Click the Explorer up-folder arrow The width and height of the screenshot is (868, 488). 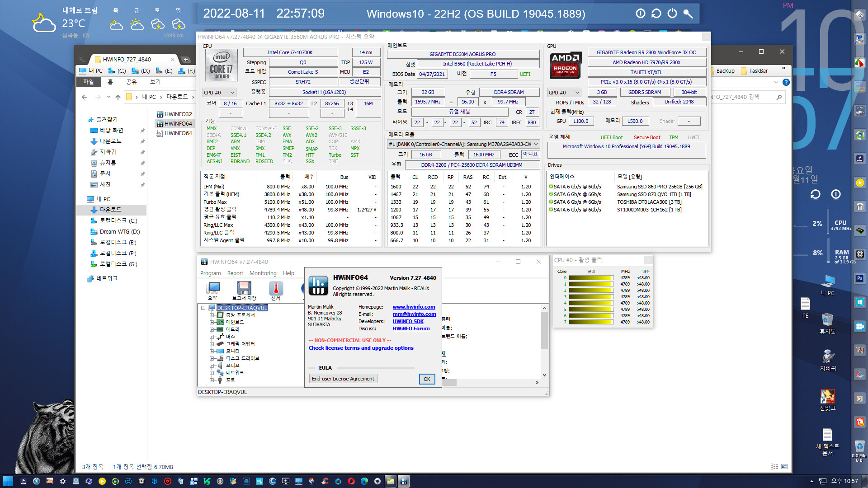pyautogui.click(x=118, y=97)
